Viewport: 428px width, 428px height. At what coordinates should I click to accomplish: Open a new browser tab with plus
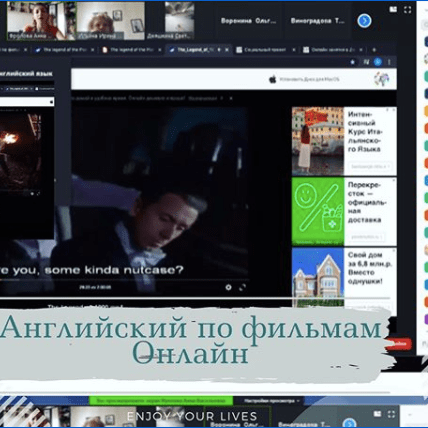(x=374, y=50)
